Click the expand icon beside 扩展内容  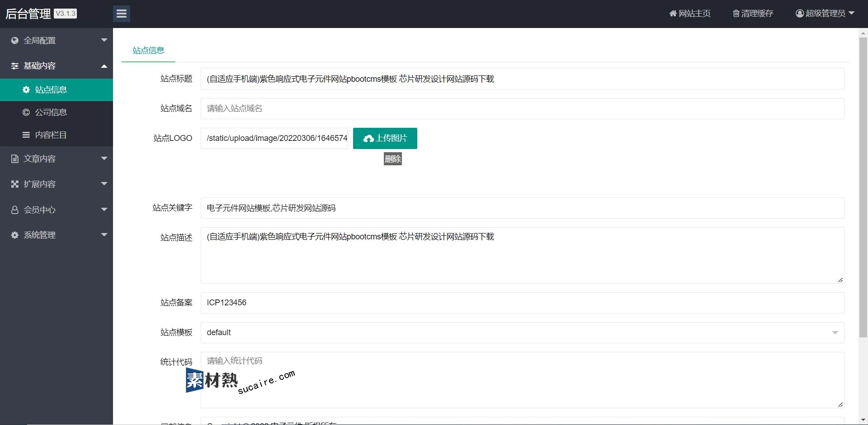(x=15, y=184)
